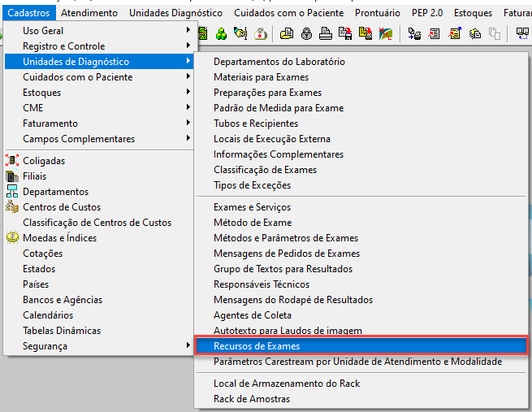Click the greyed-out copy pages toolbar icon
The width and height of the screenshot is (532, 412).
point(495,33)
